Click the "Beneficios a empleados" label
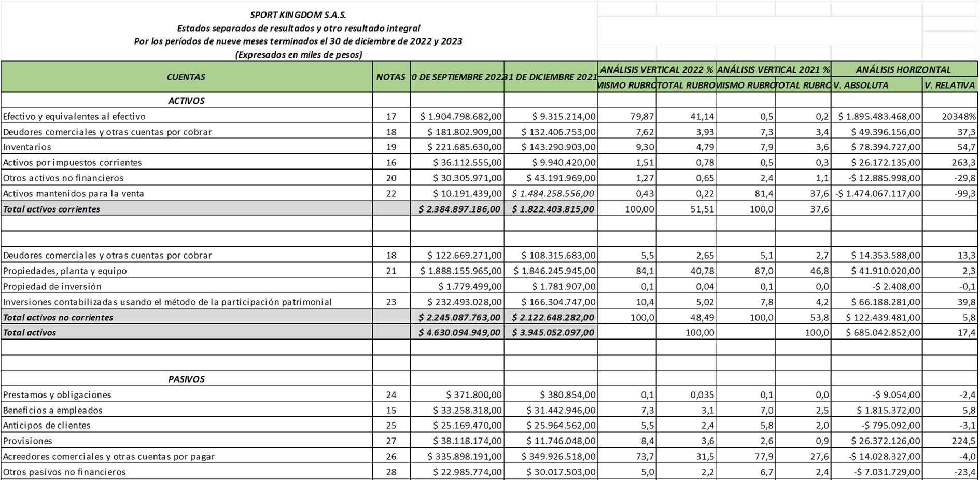Screen dimensions: 980x480 click(x=52, y=411)
